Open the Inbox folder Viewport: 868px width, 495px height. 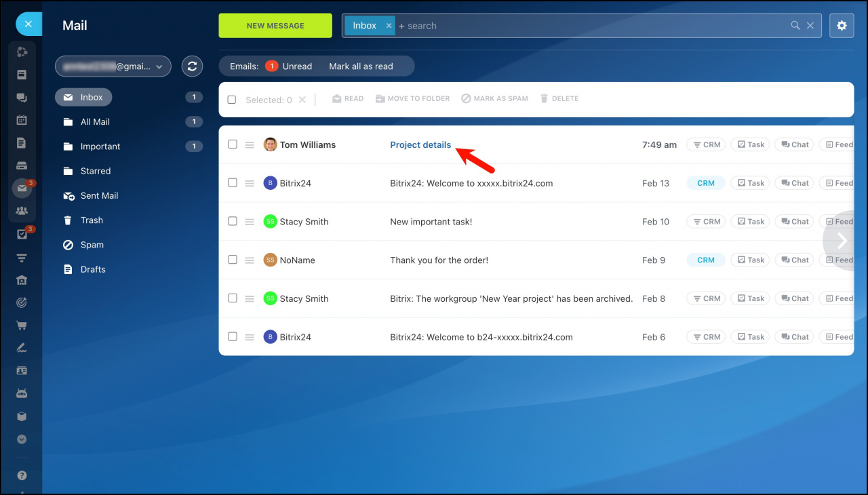coord(83,97)
